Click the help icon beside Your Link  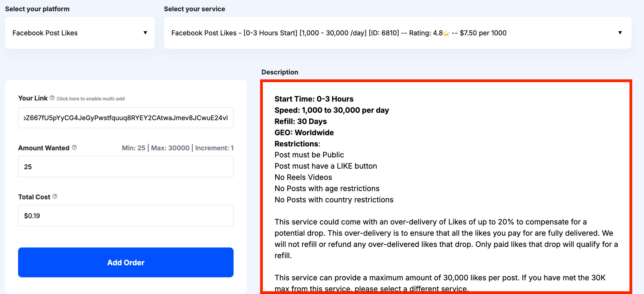click(x=52, y=98)
